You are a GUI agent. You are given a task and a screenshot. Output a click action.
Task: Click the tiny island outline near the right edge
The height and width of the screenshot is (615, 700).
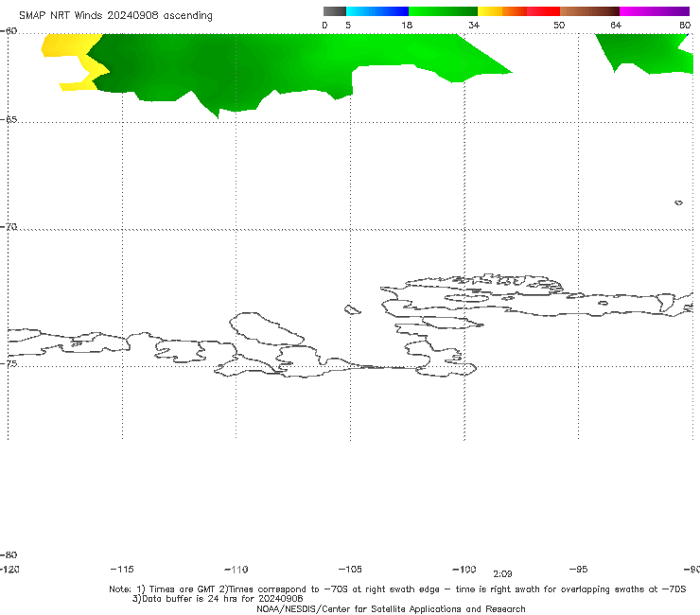678,202
